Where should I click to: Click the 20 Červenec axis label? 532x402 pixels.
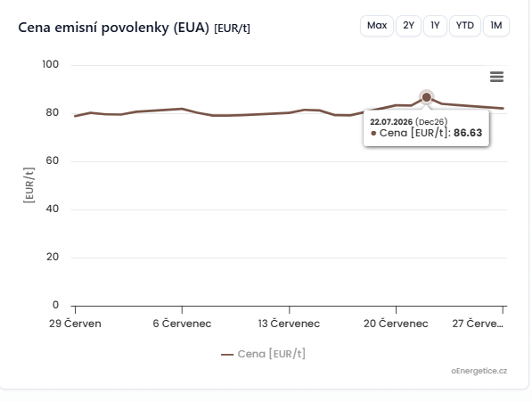coord(396,324)
